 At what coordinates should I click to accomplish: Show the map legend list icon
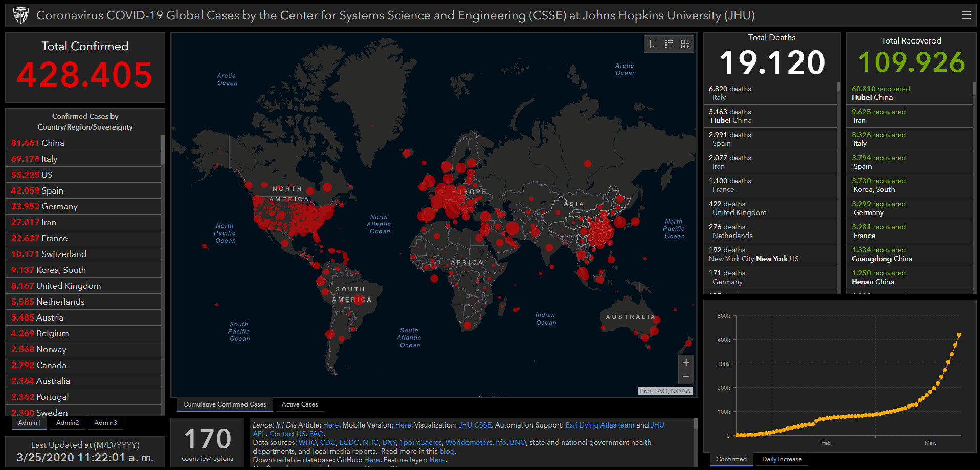(669, 44)
